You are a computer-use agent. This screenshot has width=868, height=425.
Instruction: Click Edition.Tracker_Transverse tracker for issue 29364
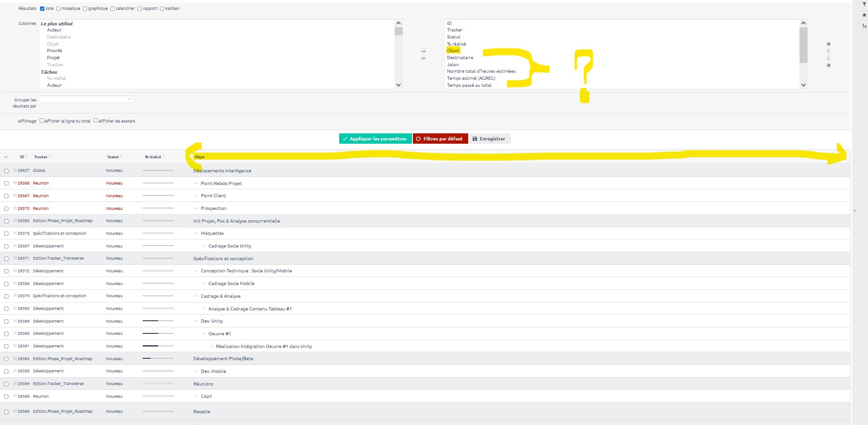[x=58, y=384]
